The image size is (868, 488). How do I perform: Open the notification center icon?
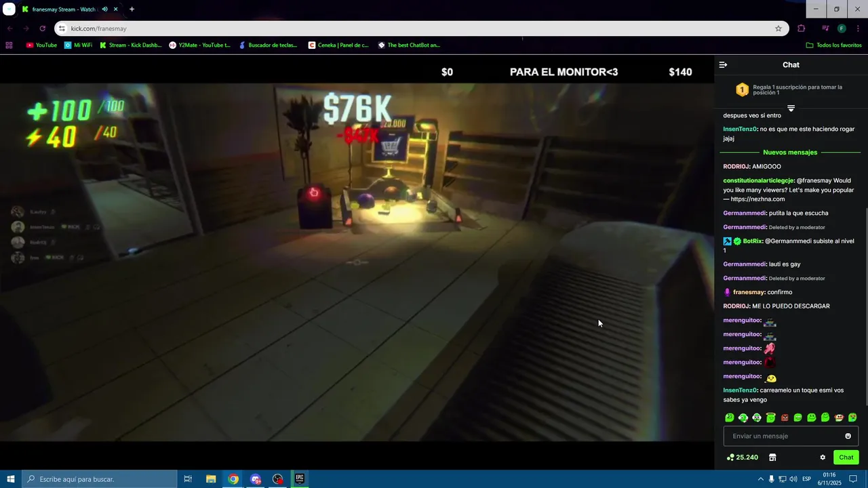pyautogui.click(x=853, y=479)
